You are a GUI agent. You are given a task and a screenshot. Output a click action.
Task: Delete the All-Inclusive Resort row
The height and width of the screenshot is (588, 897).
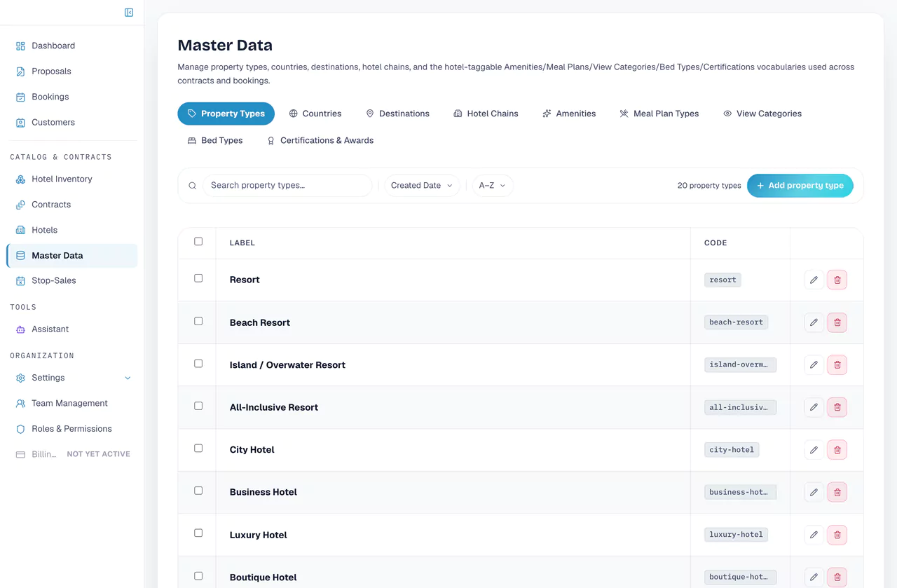837,407
